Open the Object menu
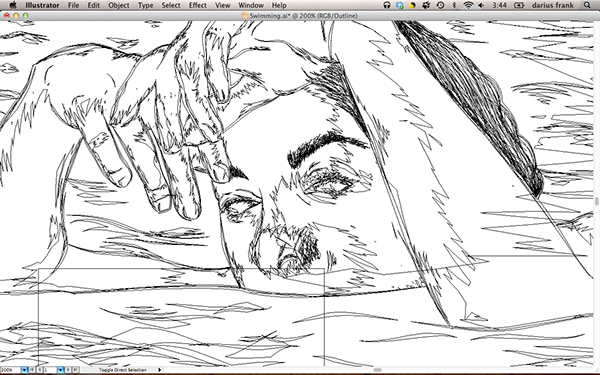The image size is (600, 375). point(119,5)
